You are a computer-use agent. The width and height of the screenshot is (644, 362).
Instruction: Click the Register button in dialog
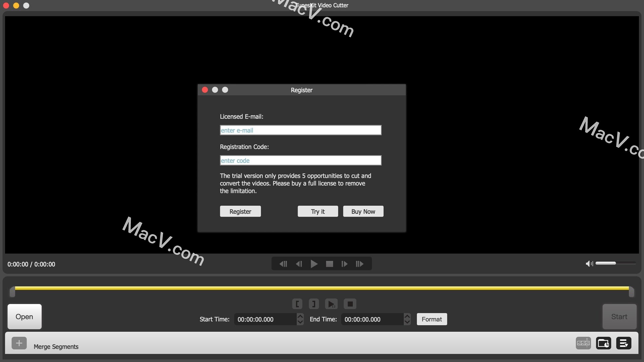(x=240, y=211)
